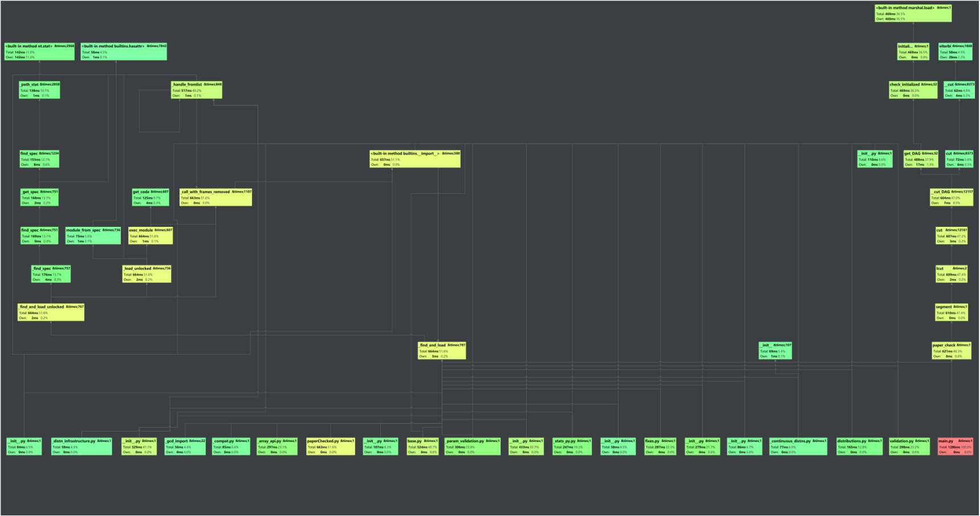This screenshot has height=516, width=980.
Task: Select the __cut_DAG node
Action: coord(951,197)
